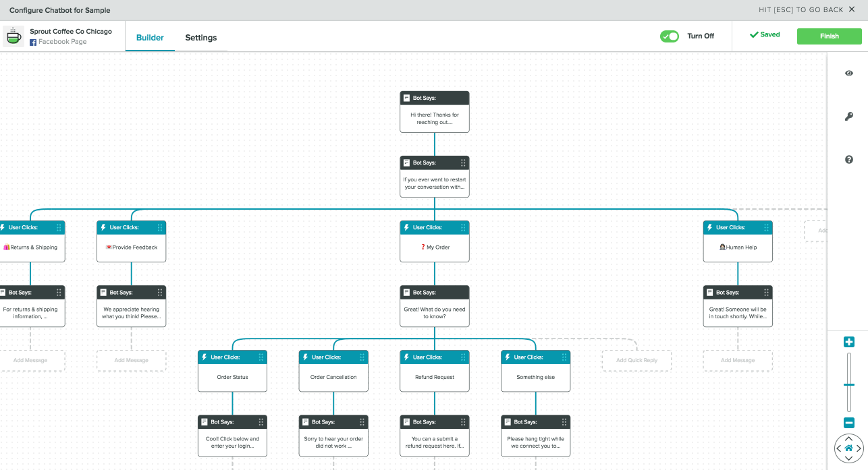Image resolution: width=868 pixels, height=470 pixels.
Task: Open the chatbot preview with the eye icon
Action: click(848, 73)
